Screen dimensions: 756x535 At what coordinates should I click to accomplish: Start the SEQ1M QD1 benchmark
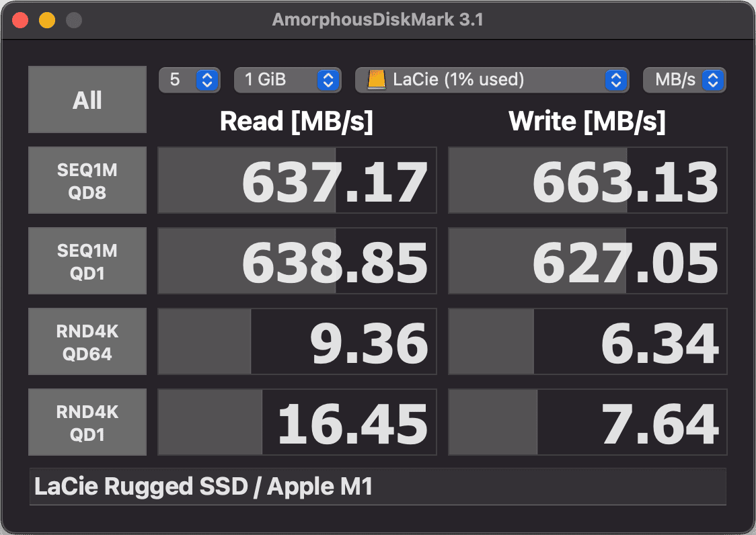(87, 261)
